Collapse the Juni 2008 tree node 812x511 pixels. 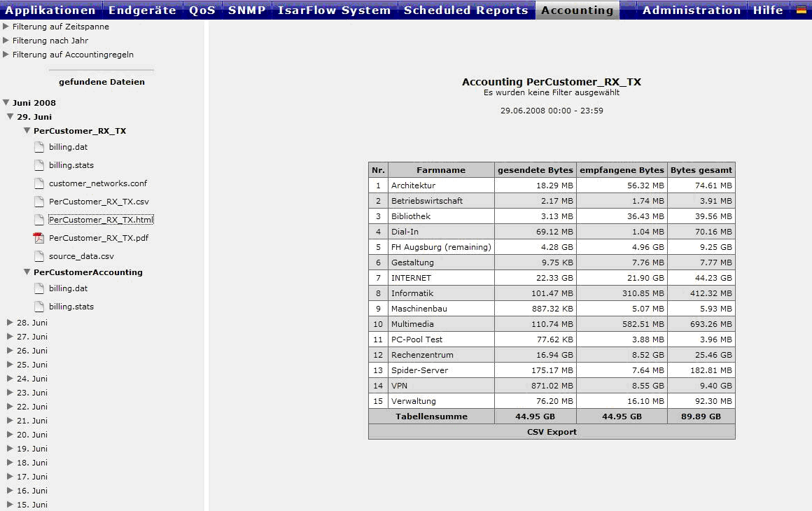6,103
